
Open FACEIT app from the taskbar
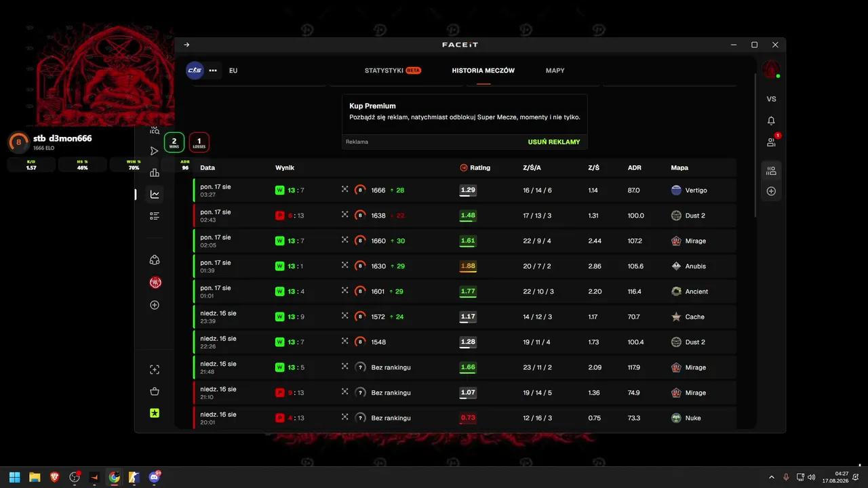tap(94, 477)
